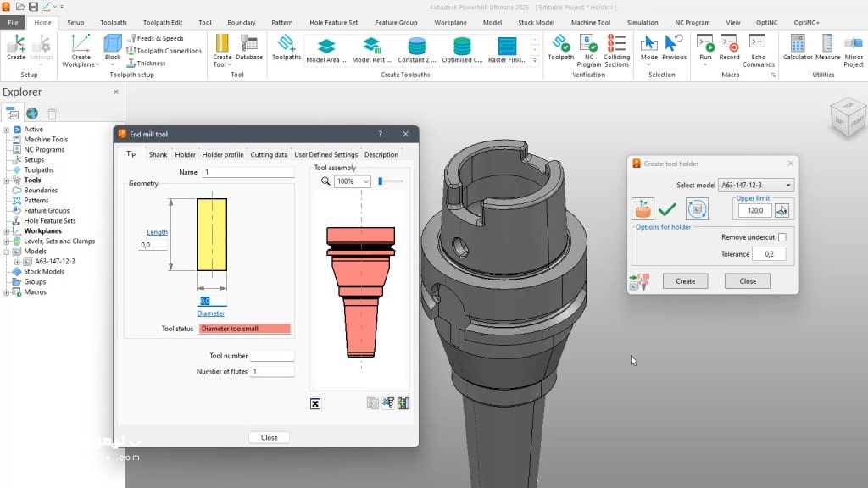Open the NC Program verification tool
This screenshot has width=868, height=488.
(588, 50)
